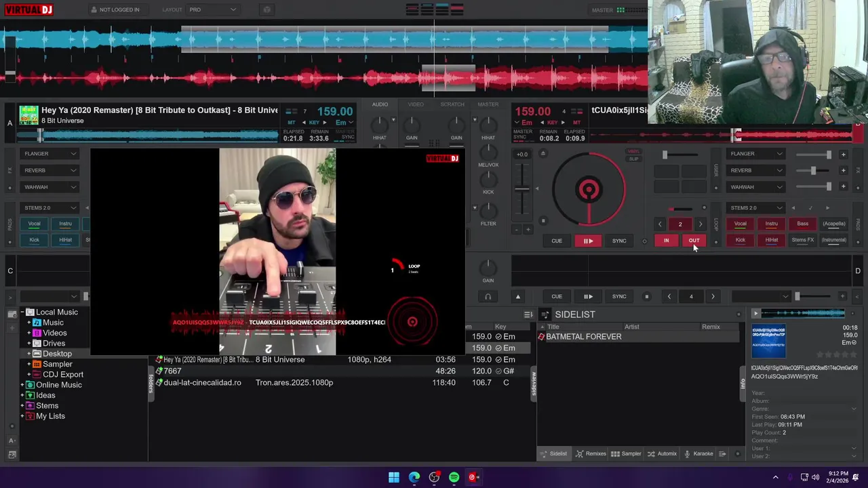The image size is (868, 488).
Task: Increase loop size on deck D
Action: [x=713, y=296]
